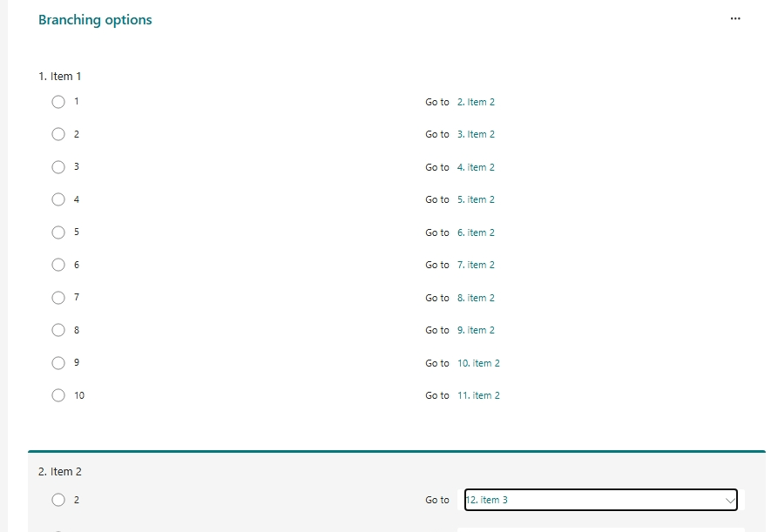771x532 pixels.
Task: Click the chevron on the Item 2 branching dropdown
Action: (730, 499)
